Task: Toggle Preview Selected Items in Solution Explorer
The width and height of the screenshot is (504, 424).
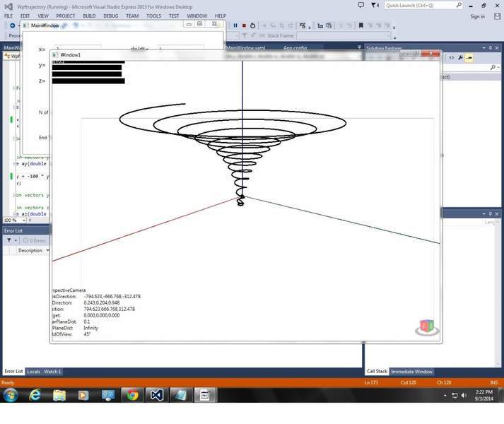Action: (x=469, y=57)
